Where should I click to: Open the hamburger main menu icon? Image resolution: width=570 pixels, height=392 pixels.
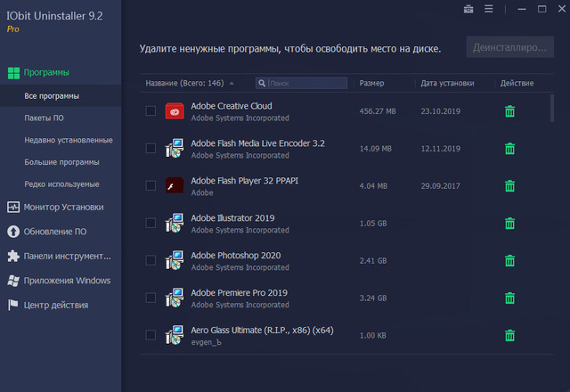pos(488,10)
